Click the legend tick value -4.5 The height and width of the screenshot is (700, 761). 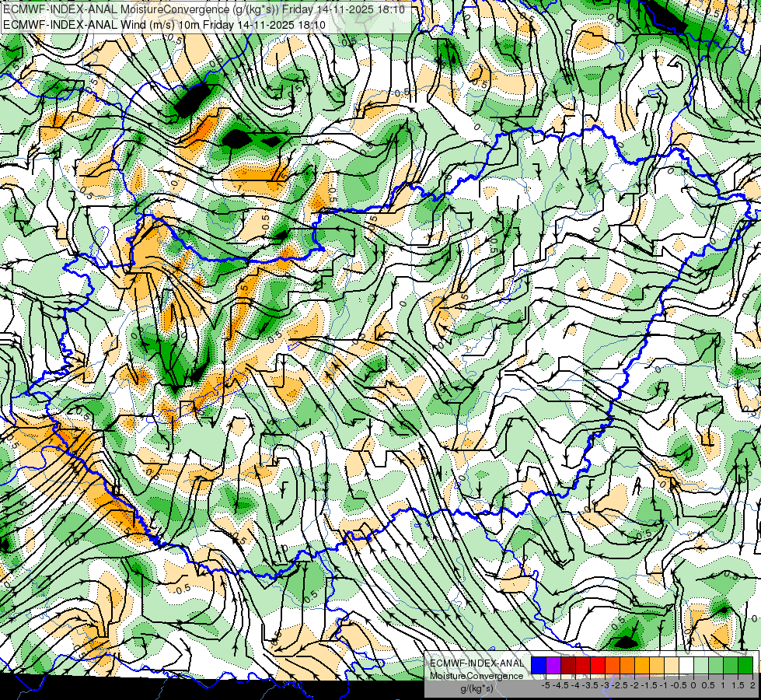[560, 685]
